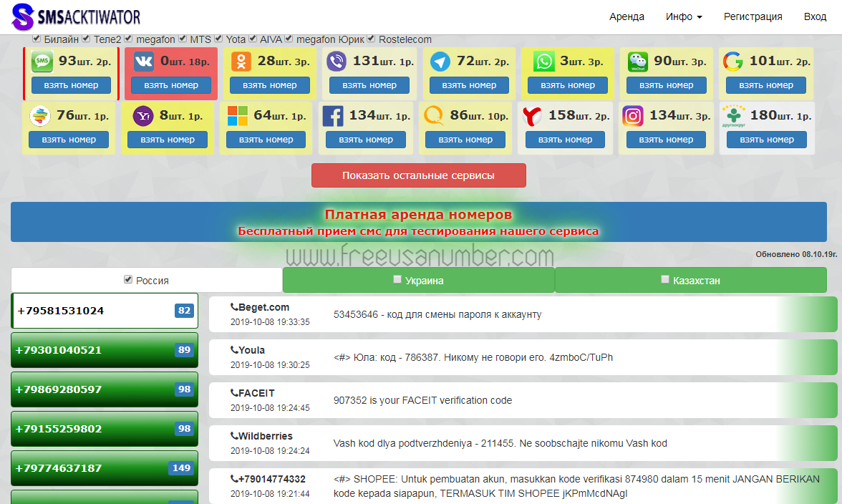Screen dimensions: 842x504
Task: Click Показать остальные сервисы button
Action: pyautogui.click(x=418, y=175)
